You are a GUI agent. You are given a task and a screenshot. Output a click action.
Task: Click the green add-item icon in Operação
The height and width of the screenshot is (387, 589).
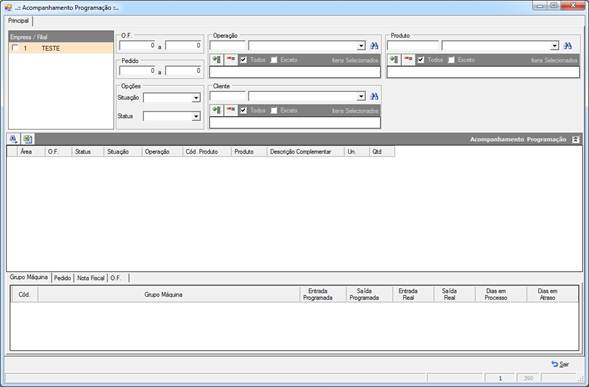point(216,60)
